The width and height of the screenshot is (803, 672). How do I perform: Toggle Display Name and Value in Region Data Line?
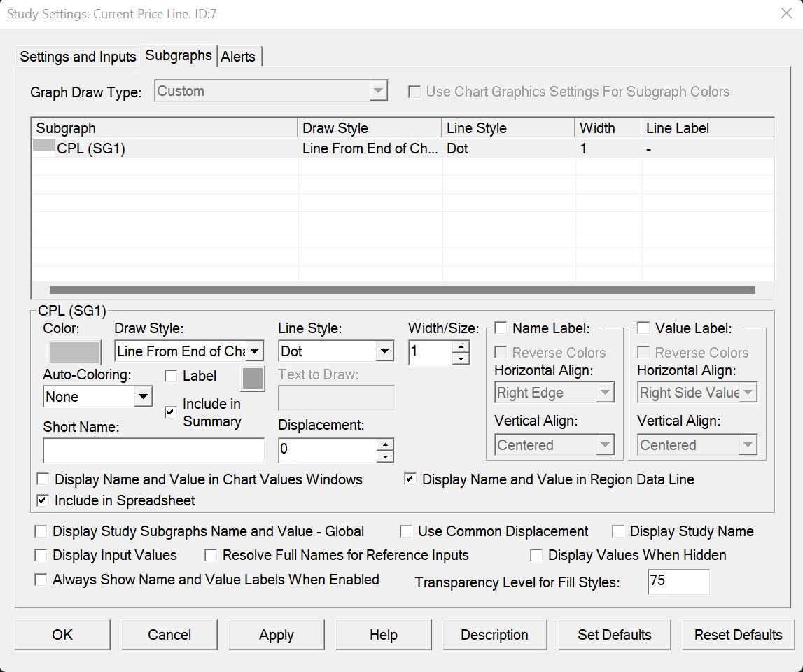[x=410, y=479]
